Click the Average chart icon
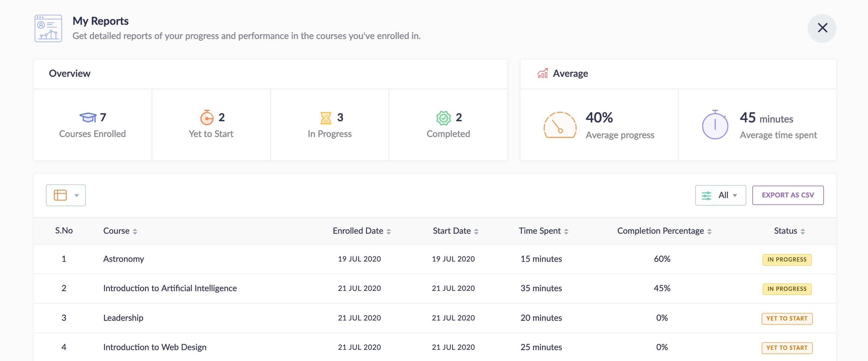The height and width of the screenshot is (361, 868). pyautogui.click(x=542, y=73)
